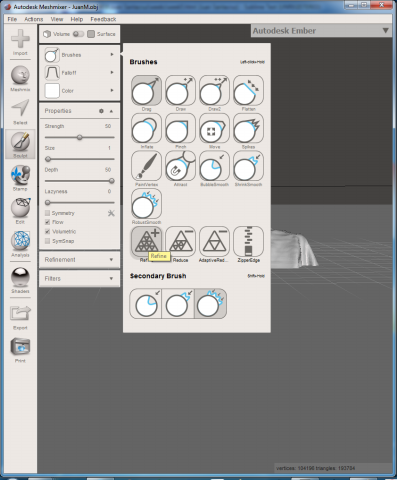Click the symmetry plane icon beside Symmetry

111,213
